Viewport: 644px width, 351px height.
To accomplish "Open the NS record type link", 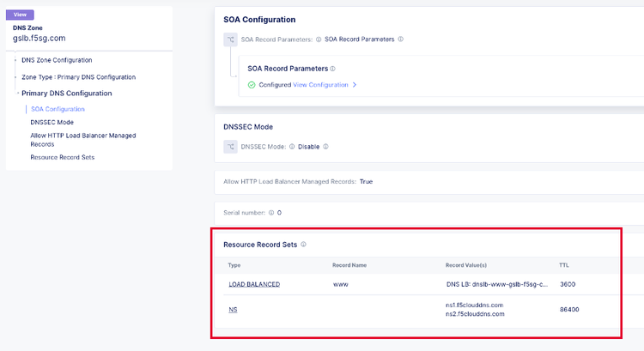I will click(x=233, y=309).
